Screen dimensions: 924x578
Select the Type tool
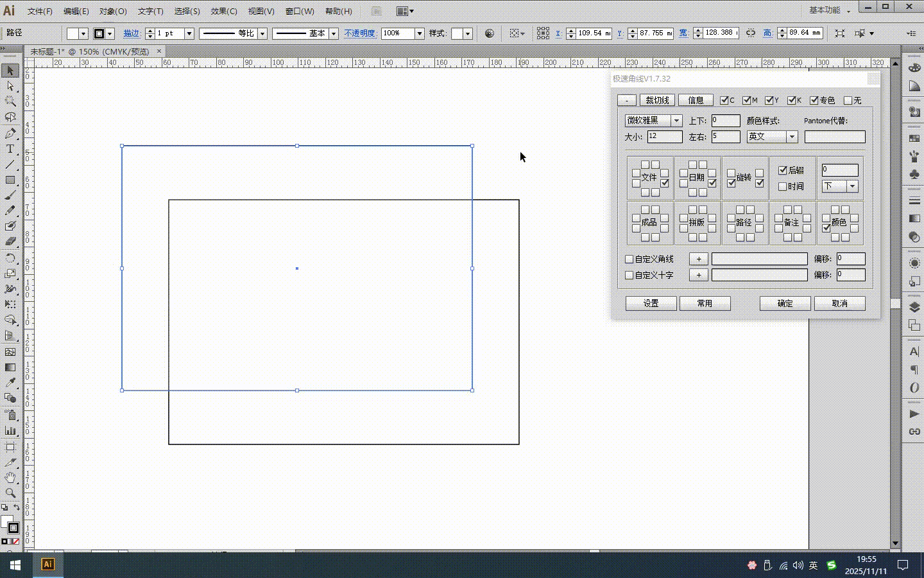click(x=10, y=149)
